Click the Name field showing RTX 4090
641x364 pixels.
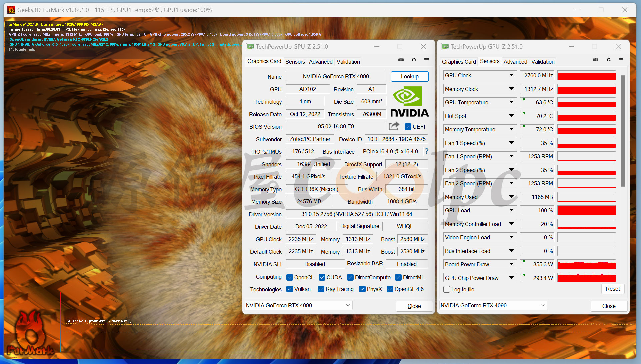tap(336, 76)
